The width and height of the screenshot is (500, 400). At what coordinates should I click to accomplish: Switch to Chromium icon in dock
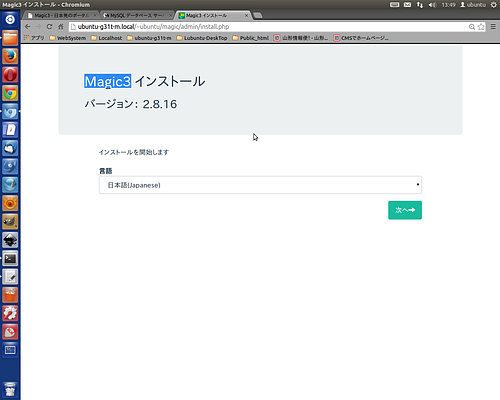pyautogui.click(x=10, y=111)
